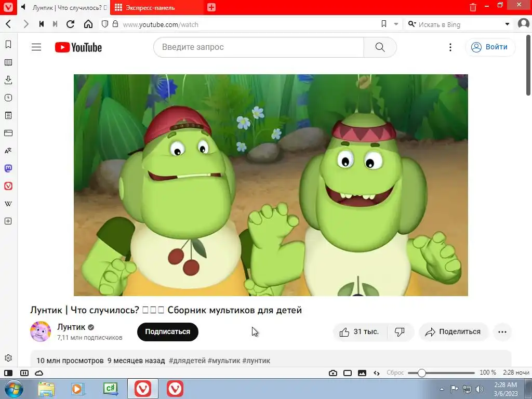This screenshot has height=399, width=532.
Task: Go forward to next page
Action: point(26,24)
